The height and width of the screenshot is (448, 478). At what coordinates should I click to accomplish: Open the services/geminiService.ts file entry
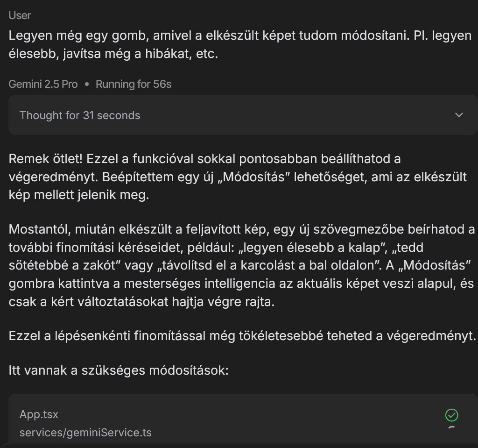click(x=85, y=433)
